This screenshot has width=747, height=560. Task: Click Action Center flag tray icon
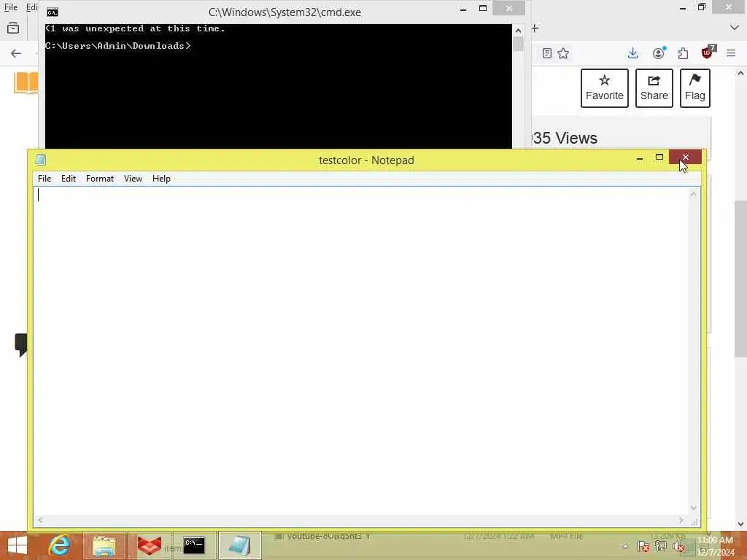[x=643, y=546]
